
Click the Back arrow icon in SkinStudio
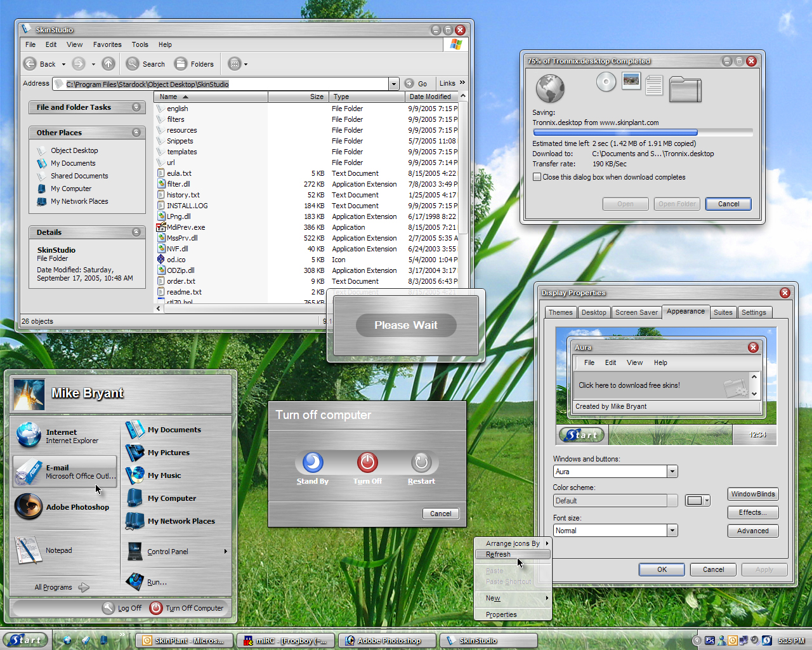click(30, 63)
